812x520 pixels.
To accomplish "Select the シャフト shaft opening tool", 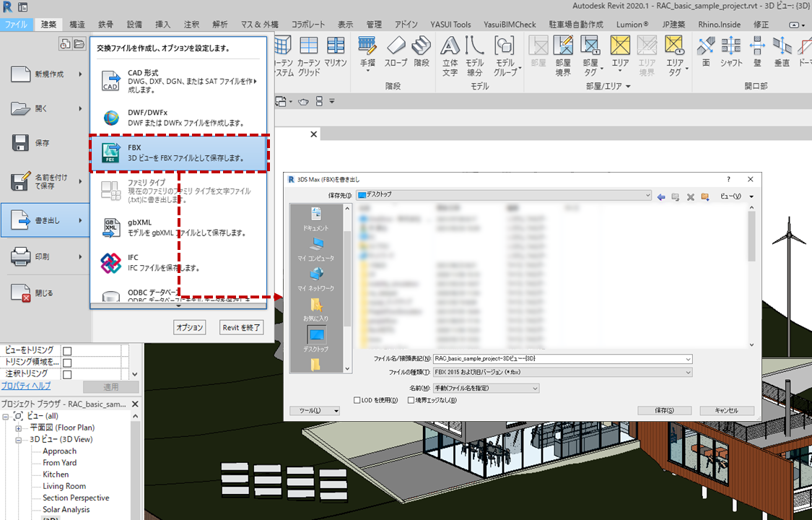I will point(731,51).
